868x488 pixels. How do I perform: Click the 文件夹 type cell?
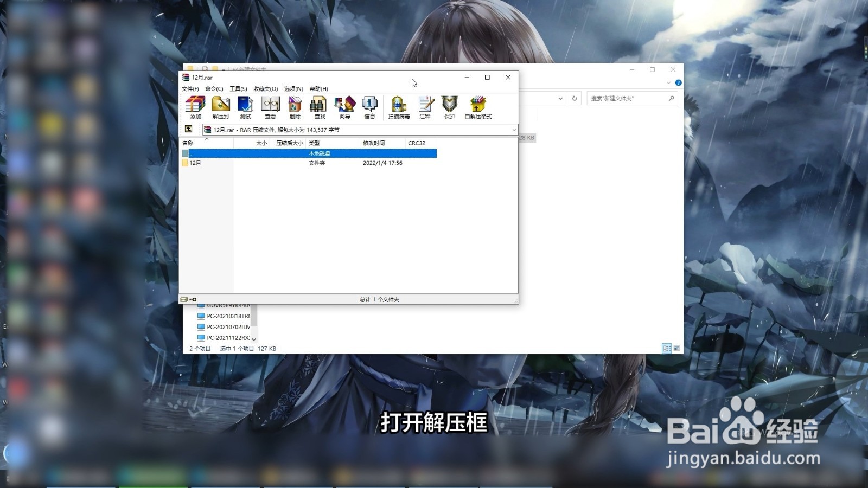coord(317,163)
